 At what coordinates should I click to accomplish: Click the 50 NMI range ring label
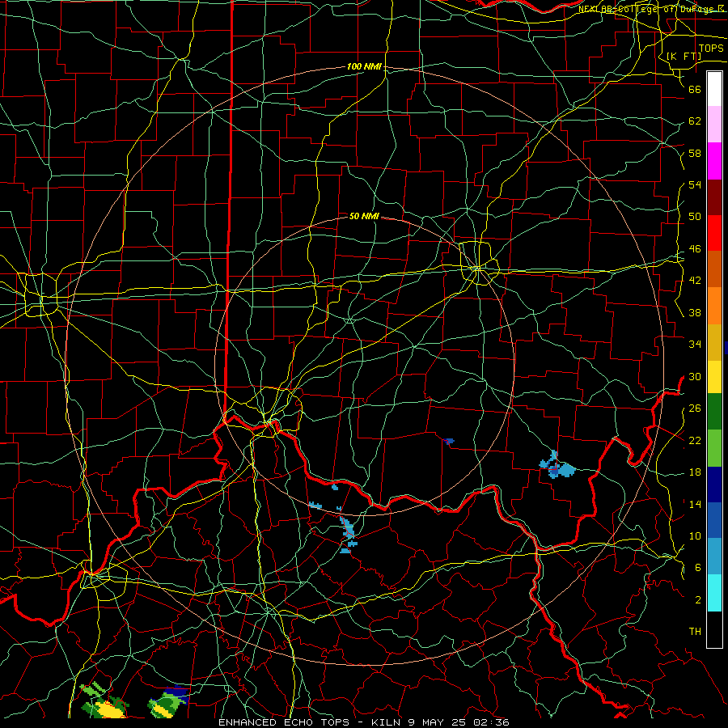364,216
